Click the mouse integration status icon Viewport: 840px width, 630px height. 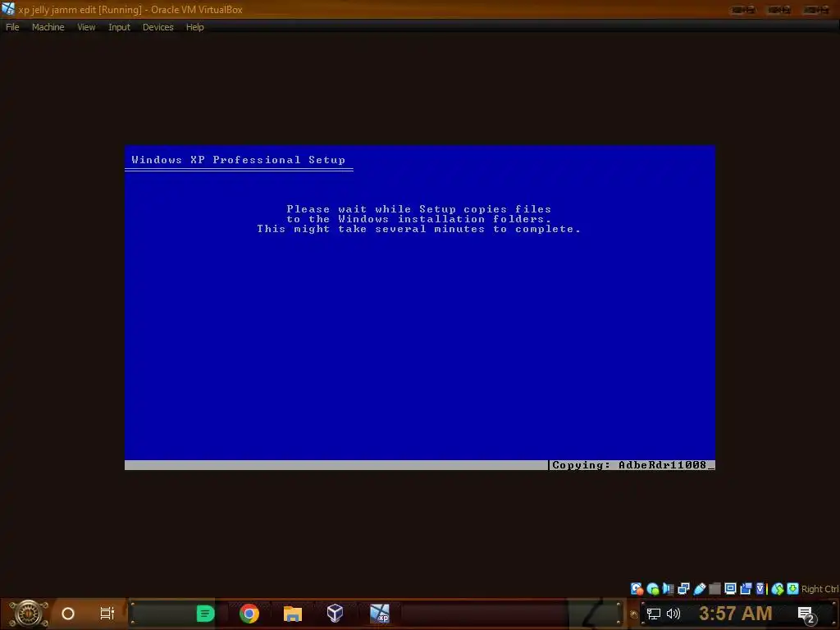point(778,589)
